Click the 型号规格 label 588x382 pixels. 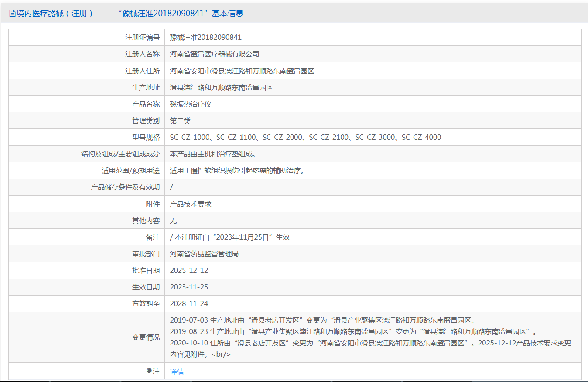[146, 137]
